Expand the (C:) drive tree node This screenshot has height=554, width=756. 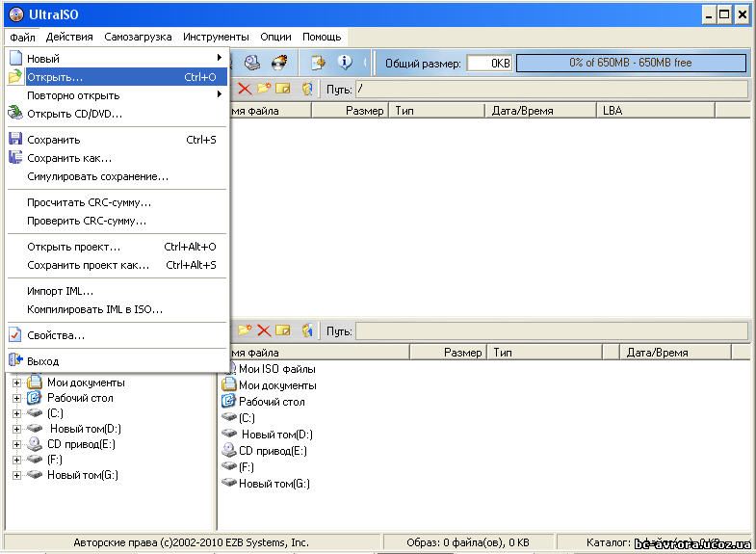(16, 413)
